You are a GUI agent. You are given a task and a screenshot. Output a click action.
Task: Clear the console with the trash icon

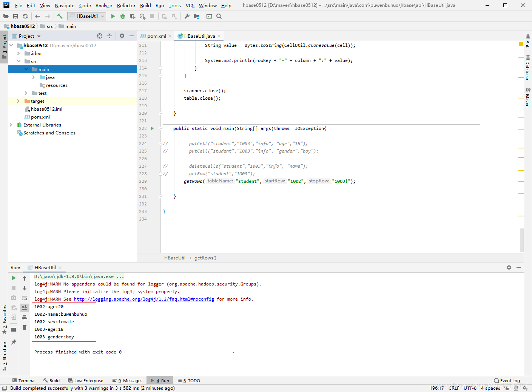[x=25, y=327]
